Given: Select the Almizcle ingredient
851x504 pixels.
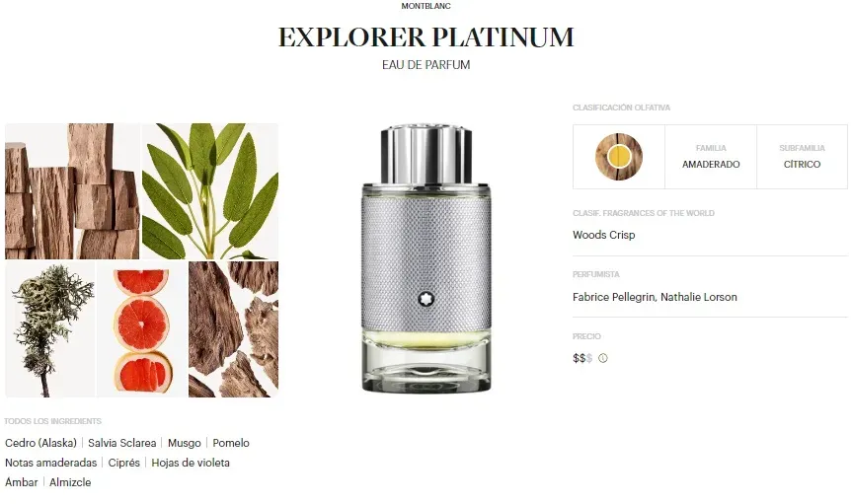Looking at the screenshot, I should click(70, 482).
